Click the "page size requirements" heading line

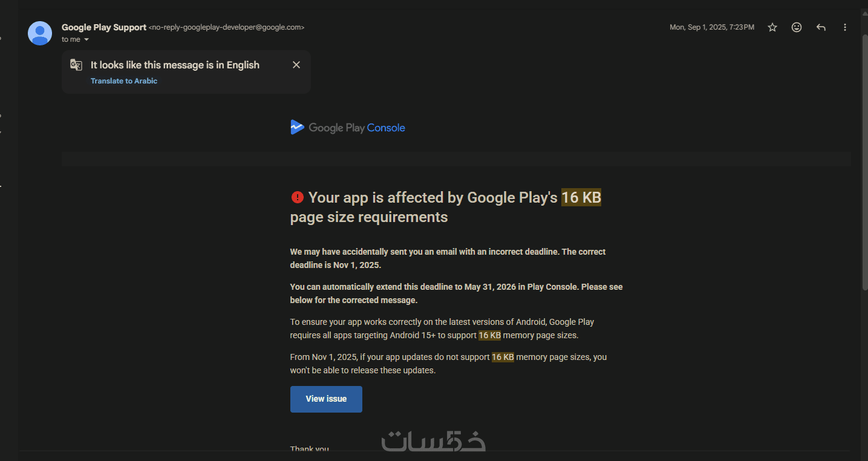pos(369,217)
